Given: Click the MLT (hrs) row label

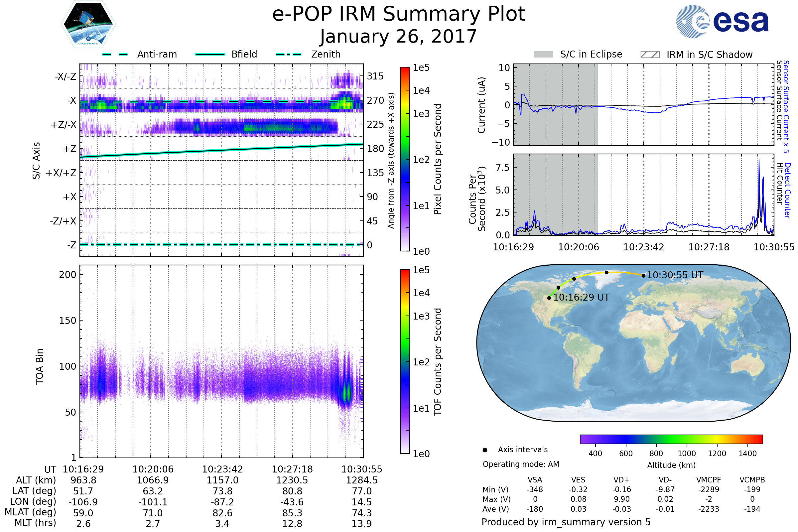Looking at the screenshot, I should pos(35,523).
